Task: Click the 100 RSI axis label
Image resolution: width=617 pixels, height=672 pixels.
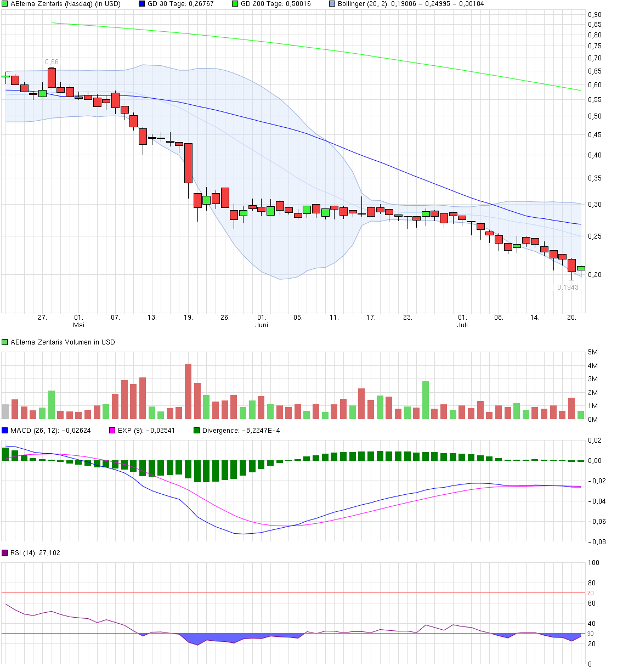Action: [593, 563]
